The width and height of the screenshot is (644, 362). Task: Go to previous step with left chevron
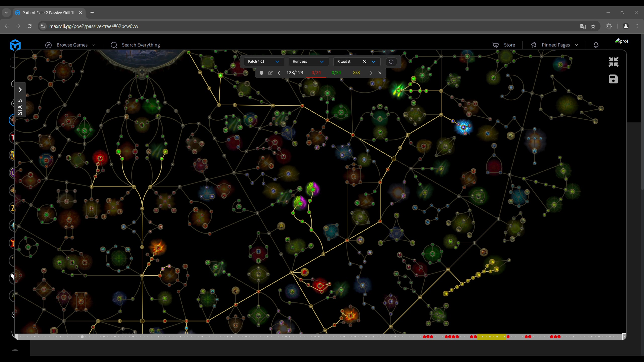(x=279, y=73)
